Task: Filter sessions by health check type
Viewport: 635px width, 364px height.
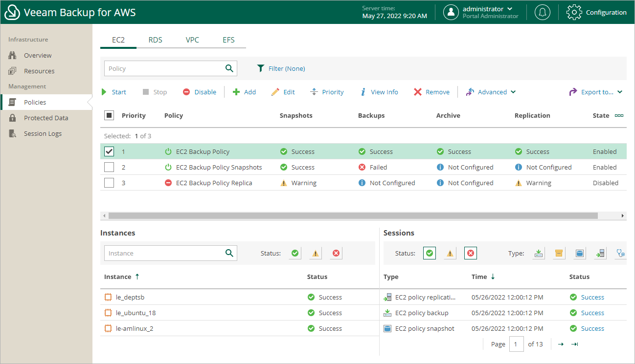Action: (620, 253)
